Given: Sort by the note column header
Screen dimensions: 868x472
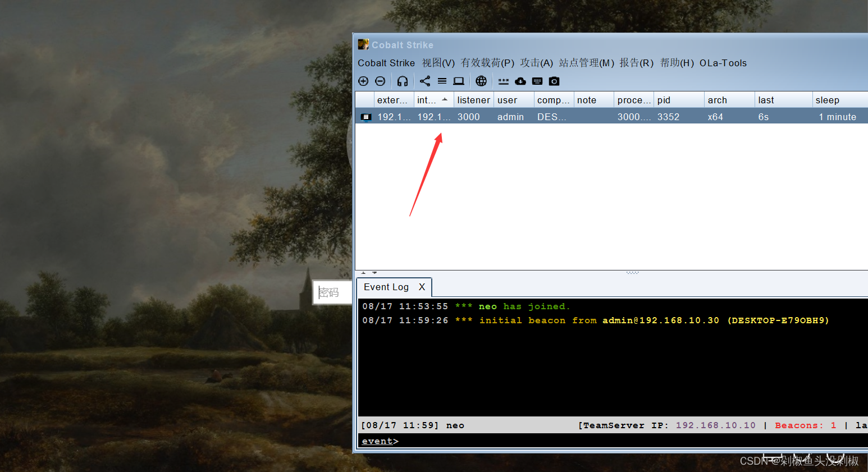Looking at the screenshot, I should (x=593, y=100).
